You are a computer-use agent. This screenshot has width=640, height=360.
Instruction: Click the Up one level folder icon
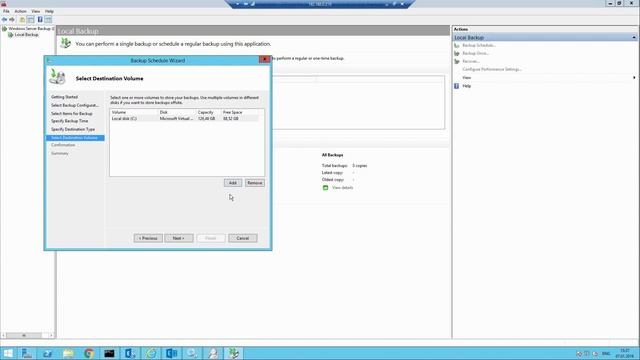click(22, 20)
